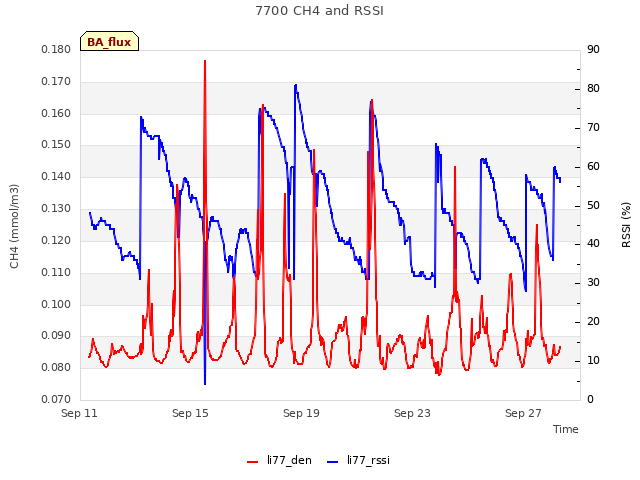Image resolution: width=640 pixels, height=480 pixels.
Task: Click the 0.090 left axis value
Action: point(56,336)
